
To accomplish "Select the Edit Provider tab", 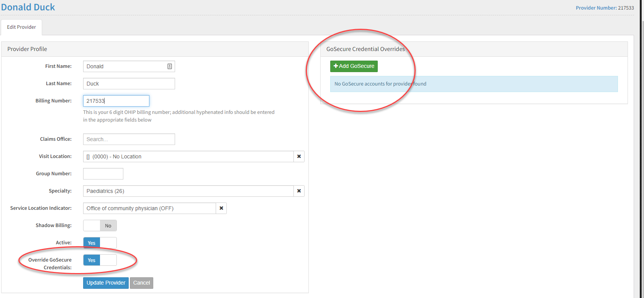I will click(x=21, y=27).
